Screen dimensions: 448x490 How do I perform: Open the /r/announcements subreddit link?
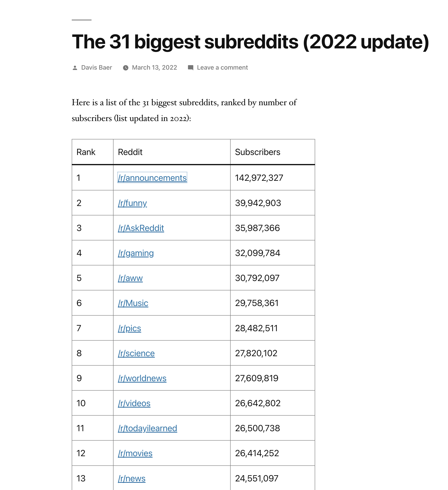pyautogui.click(x=152, y=178)
